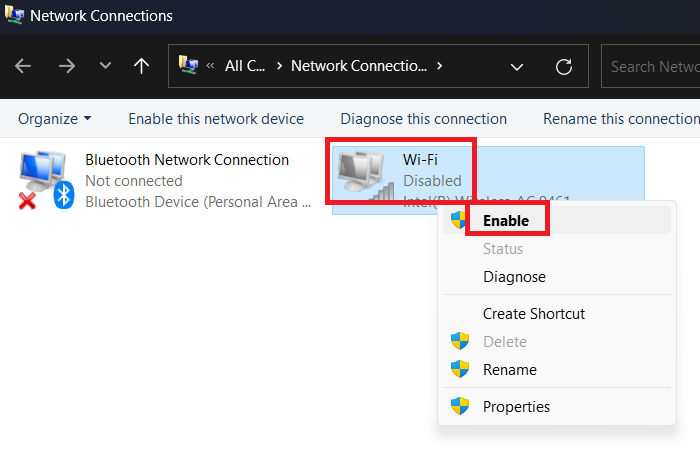Click the shield icon beside Properties
Viewport: 700px width, 459px height.
pos(460,406)
